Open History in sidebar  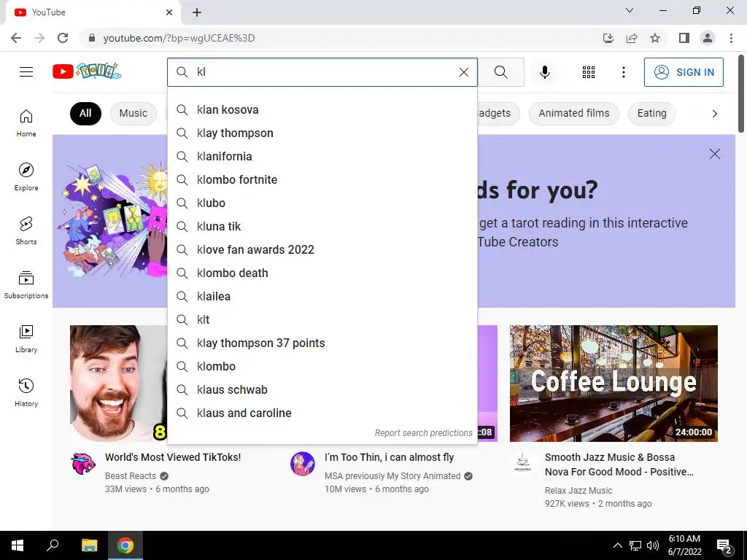point(26,392)
